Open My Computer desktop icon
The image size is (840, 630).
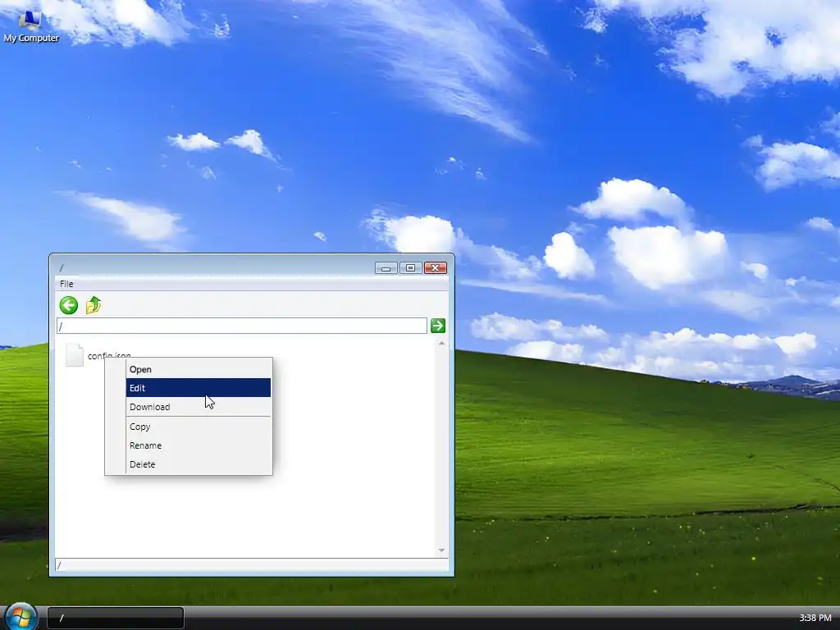pyautogui.click(x=30, y=25)
